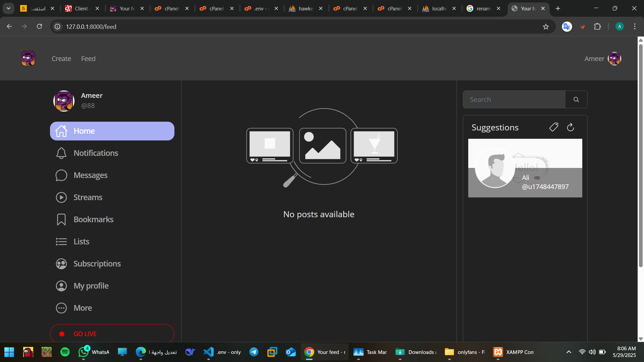Open volume control in system tray

click(x=592, y=352)
